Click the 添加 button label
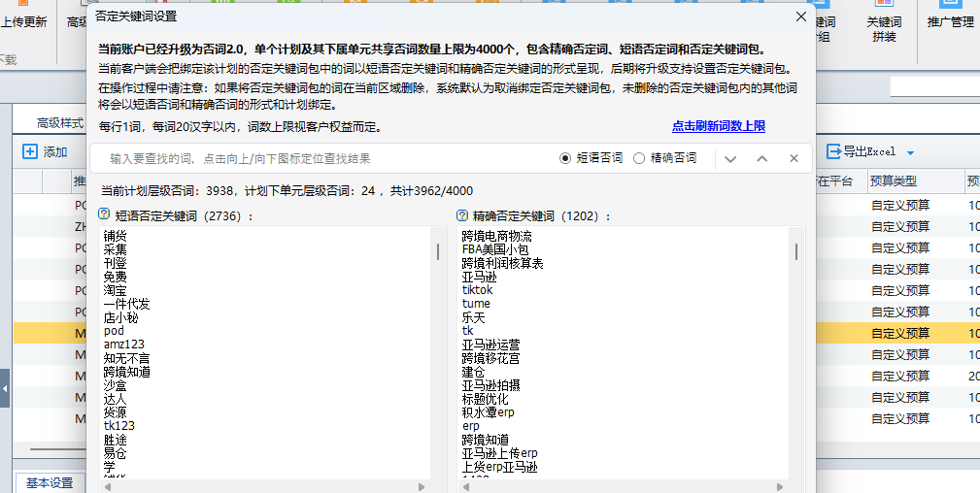Viewport: 980px width, 493px height. click(x=55, y=151)
